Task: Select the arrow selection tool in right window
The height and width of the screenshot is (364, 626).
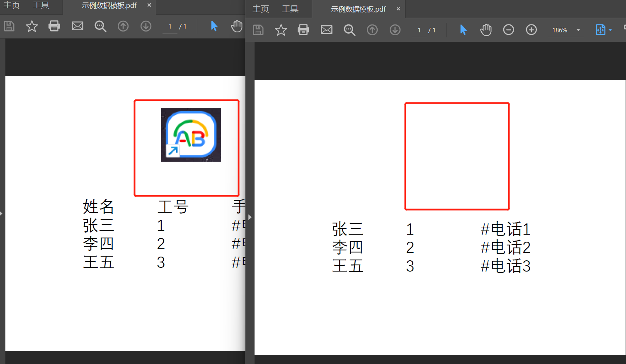Action: [x=463, y=30]
